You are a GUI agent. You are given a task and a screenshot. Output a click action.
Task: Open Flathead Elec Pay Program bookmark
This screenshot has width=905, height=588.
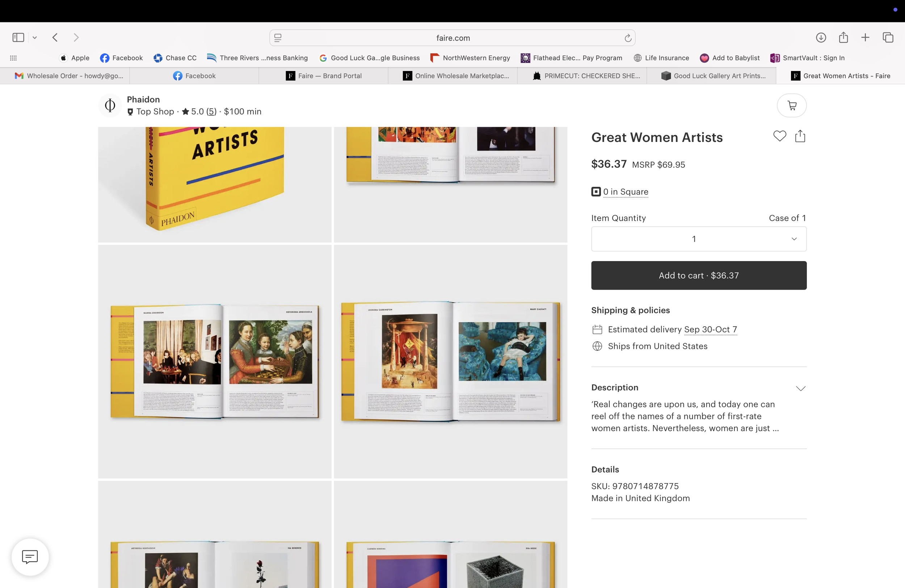(572, 58)
